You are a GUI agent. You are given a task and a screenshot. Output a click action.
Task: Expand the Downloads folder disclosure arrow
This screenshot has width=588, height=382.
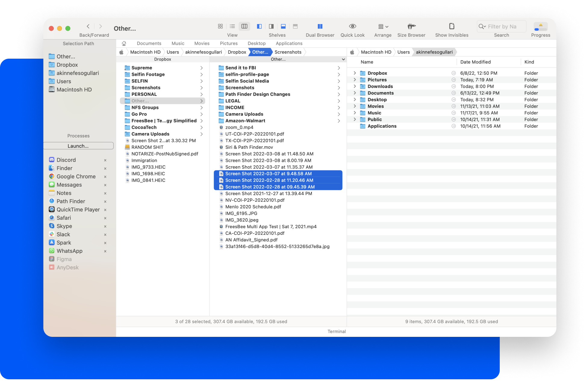(x=355, y=86)
